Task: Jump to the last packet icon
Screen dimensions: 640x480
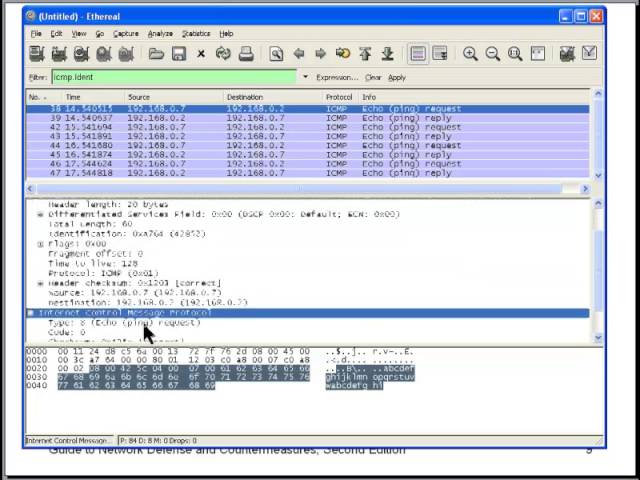Action: point(387,54)
